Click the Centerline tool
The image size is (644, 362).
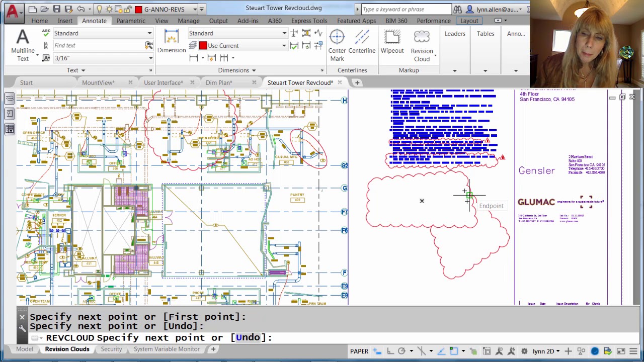(362, 42)
